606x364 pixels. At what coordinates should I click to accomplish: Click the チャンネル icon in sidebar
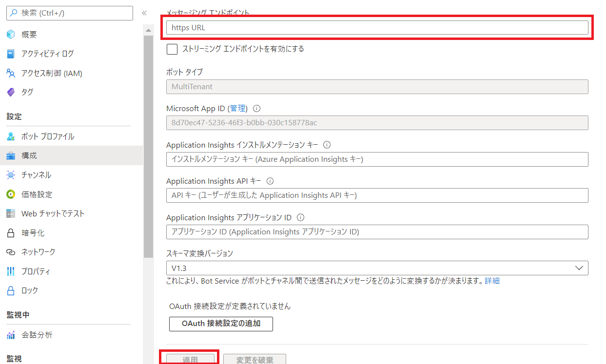[11, 175]
